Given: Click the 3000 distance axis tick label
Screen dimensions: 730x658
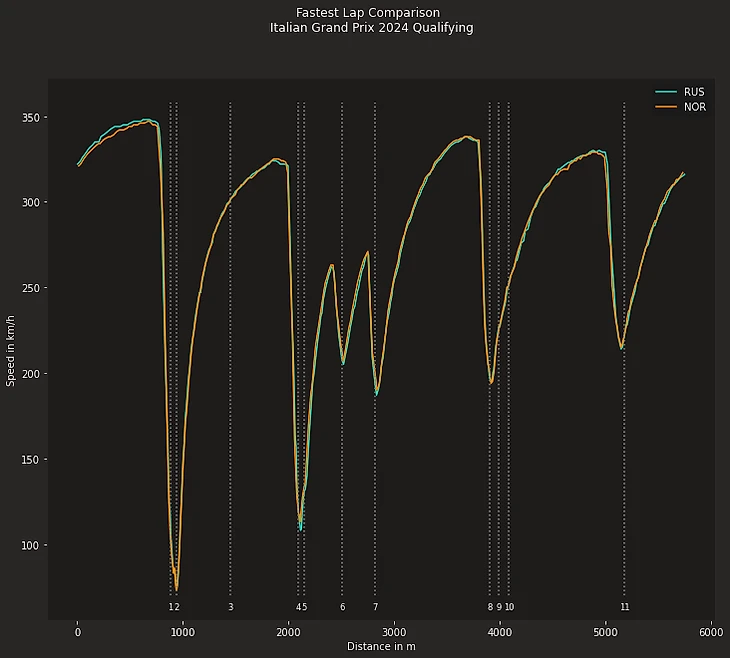Looking at the screenshot, I should (x=394, y=632).
